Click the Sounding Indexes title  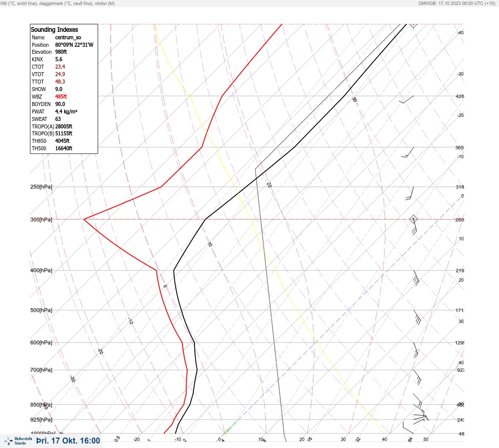[x=54, y=29]
